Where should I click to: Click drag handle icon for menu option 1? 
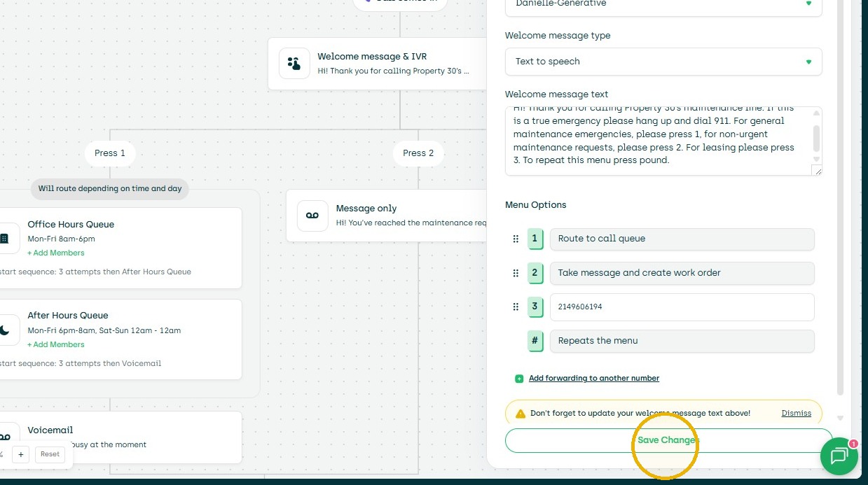click(x=516, y=239)
